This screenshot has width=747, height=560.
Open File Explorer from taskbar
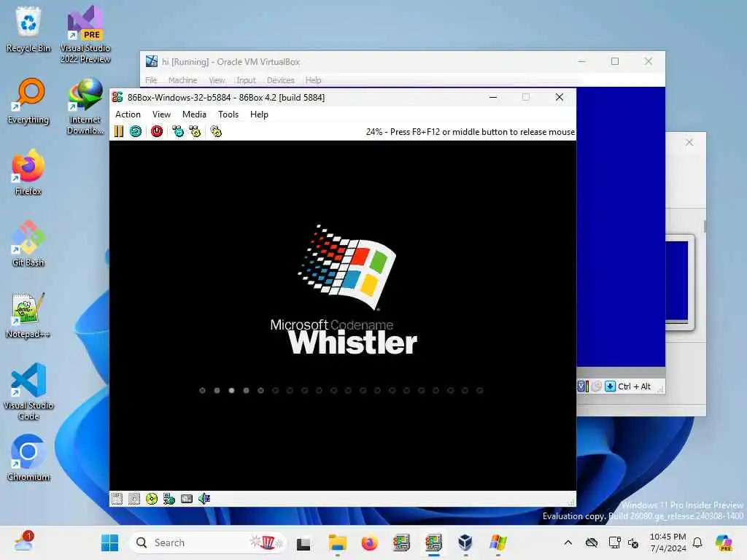click(337, 542)
